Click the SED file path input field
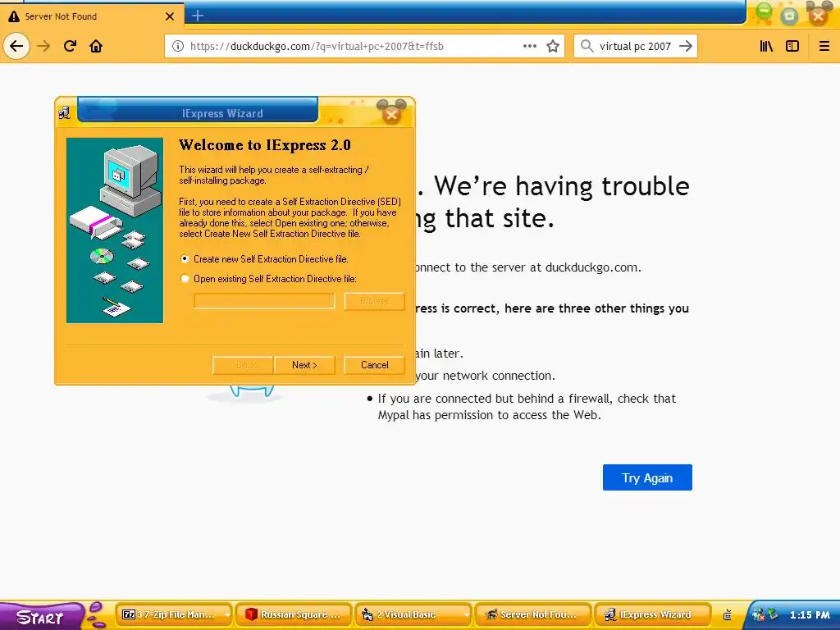Image resolution: width=840 pixels, height=630 pixels. [x=264, y=300]
